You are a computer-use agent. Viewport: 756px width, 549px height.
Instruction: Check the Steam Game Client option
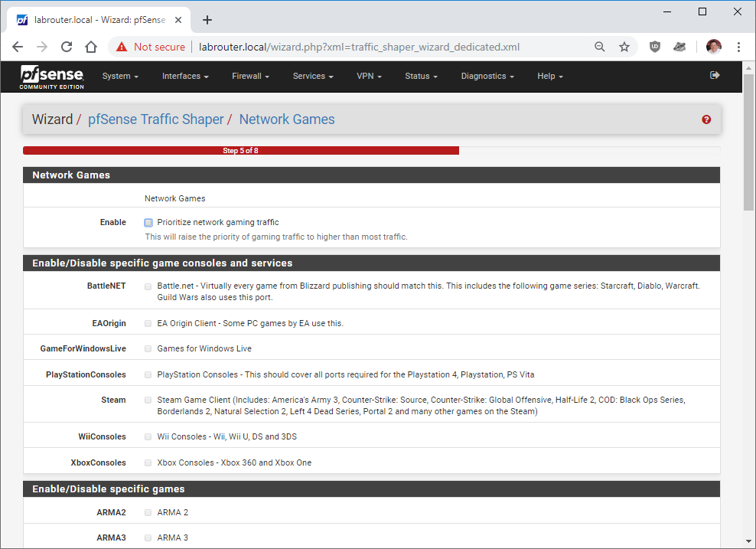148,400
